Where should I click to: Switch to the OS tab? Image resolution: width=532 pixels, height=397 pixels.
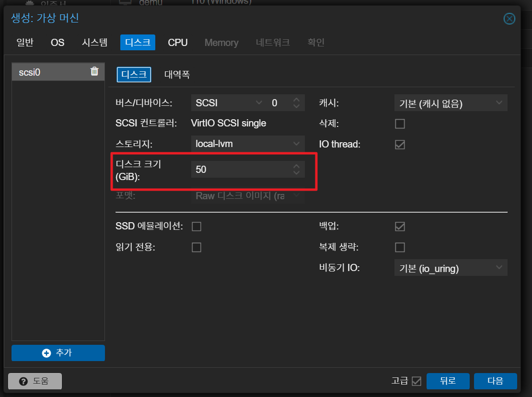point(58,42)
